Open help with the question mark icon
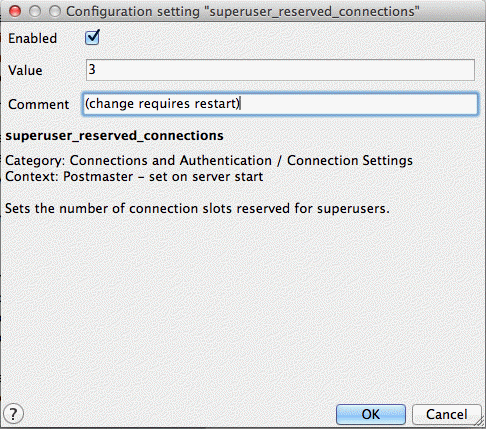This screenshot has width=486, height=429. 13,414
